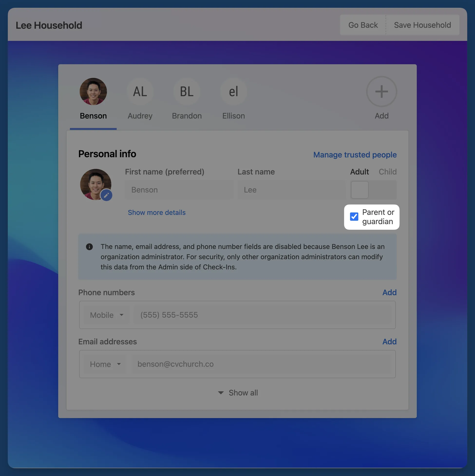The width and height of the screenshot is (475, 476).
Task: Select Audrey's AL avatar
Action: tap(140, 92)
